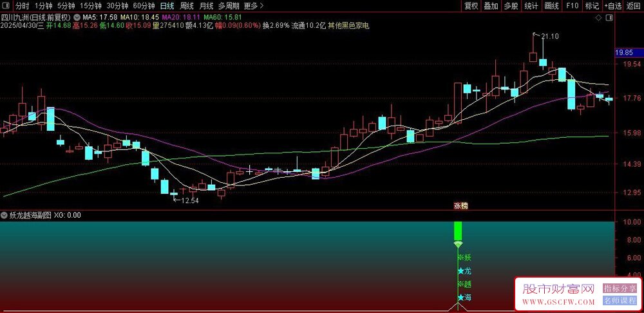Click the ★海 signal label
The width and height of the screenshot is (644, 313).
[x=464, y=298]
